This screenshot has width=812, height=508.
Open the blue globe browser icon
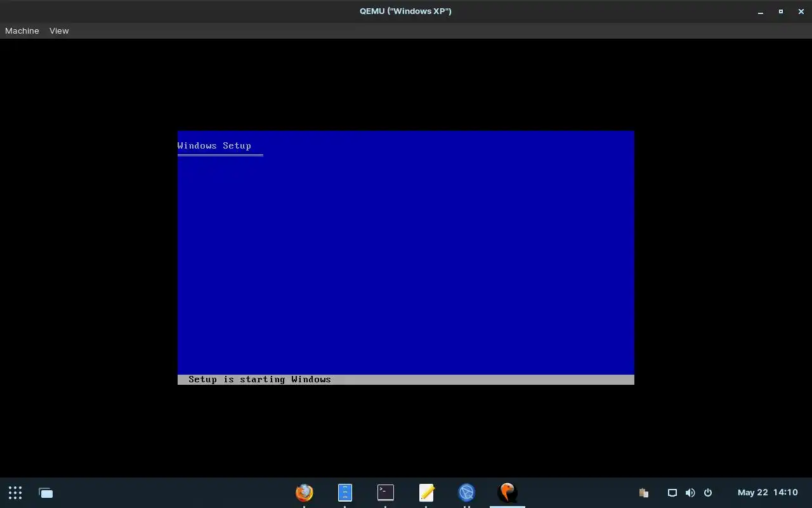[x=467, y=492]
